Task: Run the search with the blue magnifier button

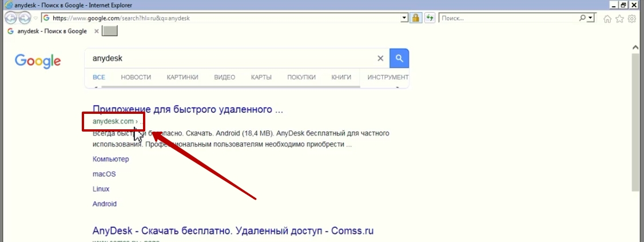Action: [399, 58]
